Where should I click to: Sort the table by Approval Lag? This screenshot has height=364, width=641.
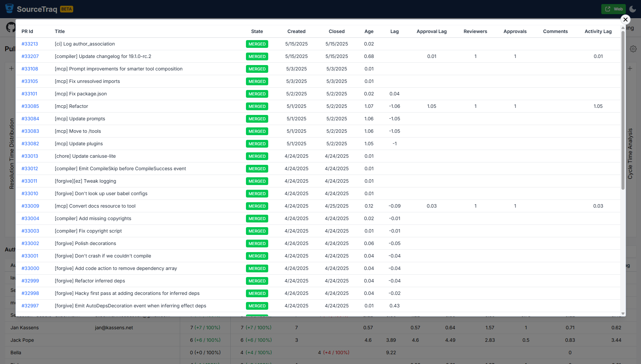(x=431, y=31)
